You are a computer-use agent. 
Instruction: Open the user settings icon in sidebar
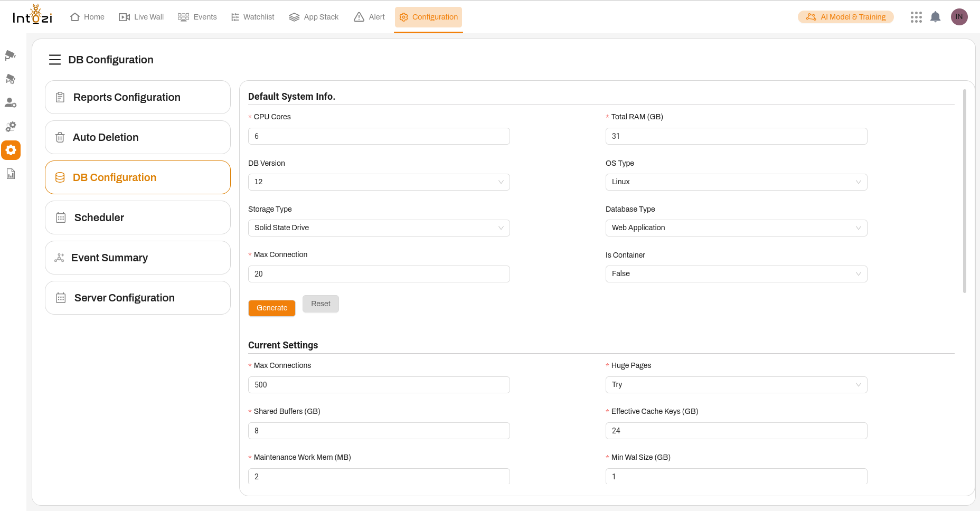11,103
